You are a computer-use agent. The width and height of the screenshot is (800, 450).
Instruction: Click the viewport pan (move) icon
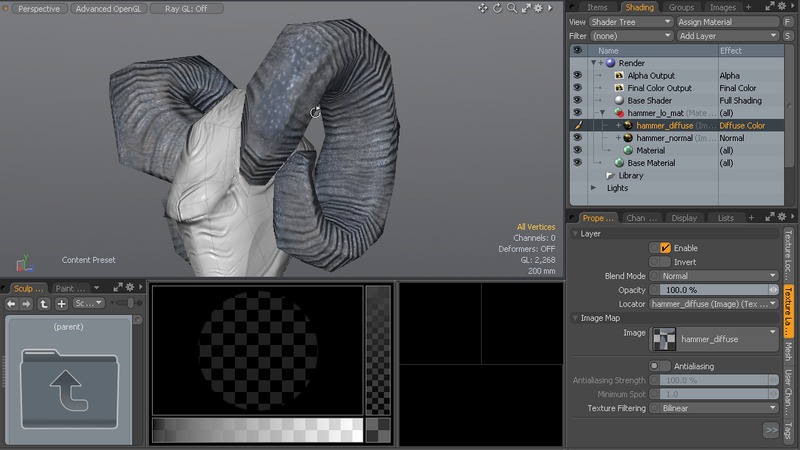[483, 8]
